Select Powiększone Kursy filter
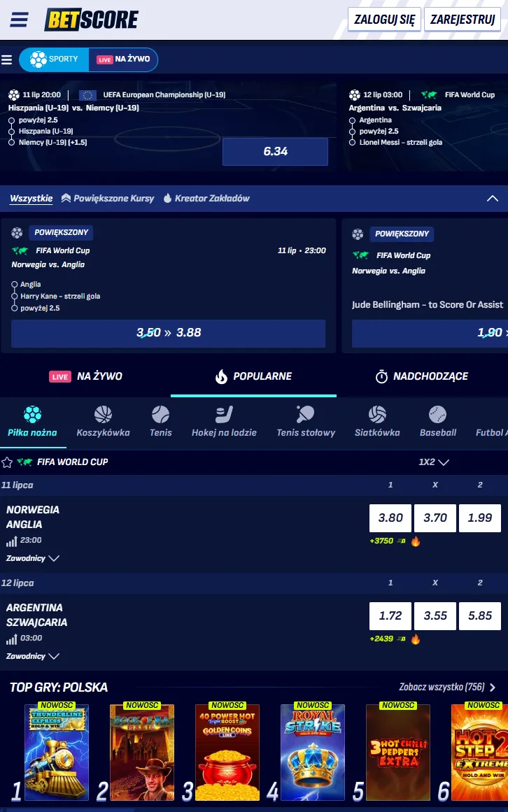 pos(108,199)
